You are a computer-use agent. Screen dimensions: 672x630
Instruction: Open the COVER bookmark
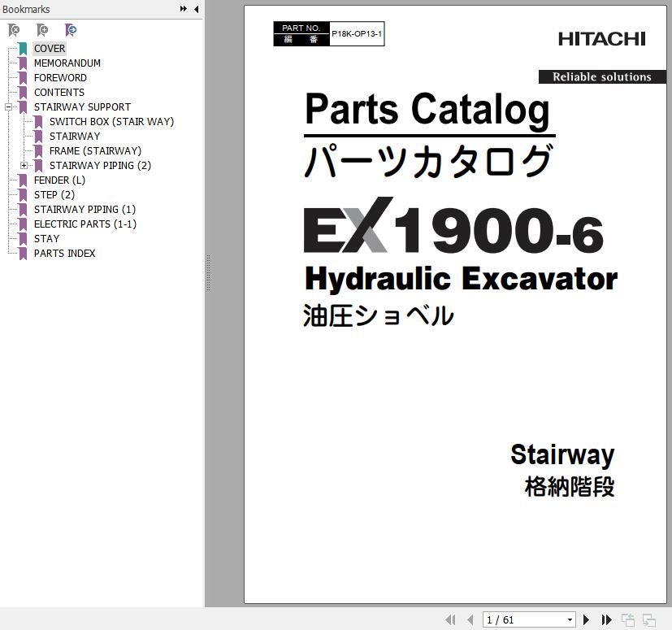pyautogui.click(x=50, y=49)
